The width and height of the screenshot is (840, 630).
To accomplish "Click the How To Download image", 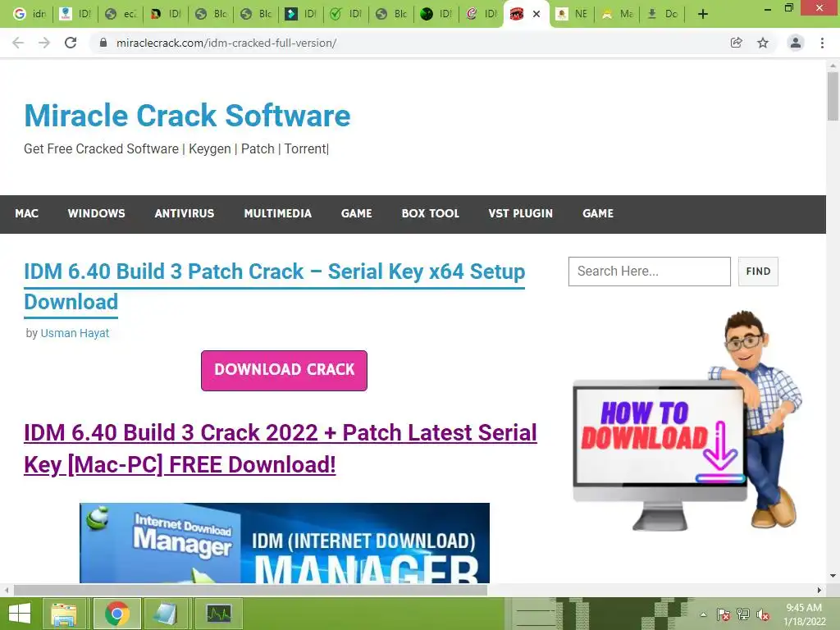I will point(686,421).
